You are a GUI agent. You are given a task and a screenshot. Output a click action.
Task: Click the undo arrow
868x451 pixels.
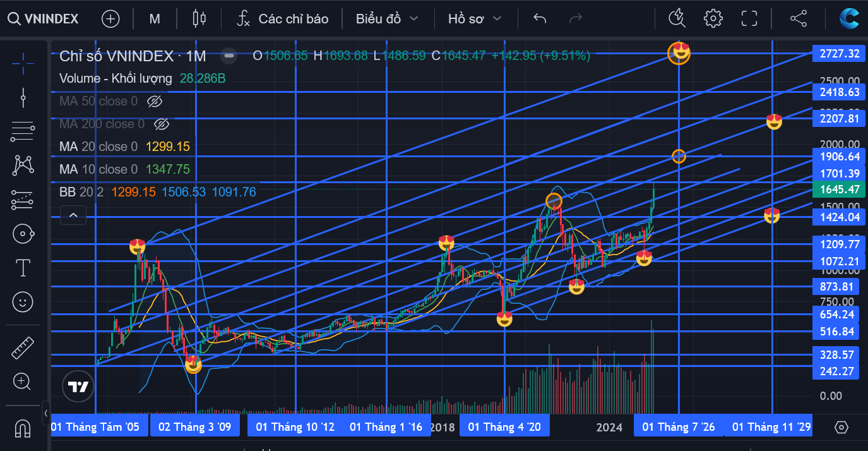click(x=540, y=18)
